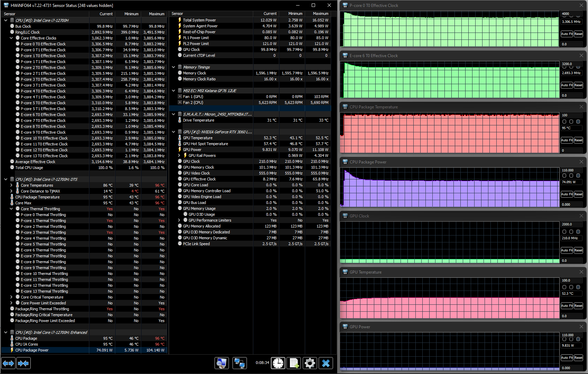The width and height of the screenshot is (588, 374).
Task: Toggle third checkbox in CPU Package Power graph
Action: coord(578,176)
